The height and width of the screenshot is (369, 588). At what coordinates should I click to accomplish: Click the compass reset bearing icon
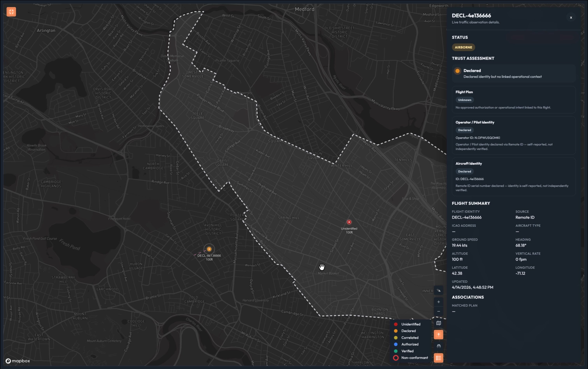click(x=438, y=290)
